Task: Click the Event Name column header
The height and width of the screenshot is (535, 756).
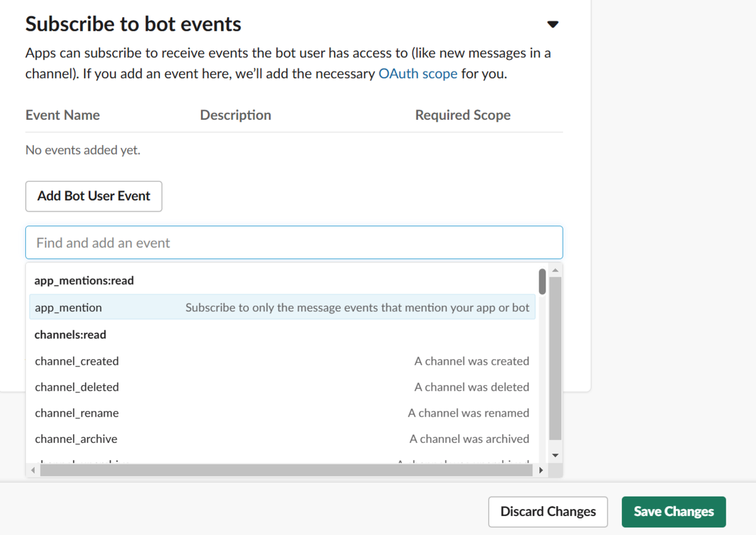Action: click(62, 115)
